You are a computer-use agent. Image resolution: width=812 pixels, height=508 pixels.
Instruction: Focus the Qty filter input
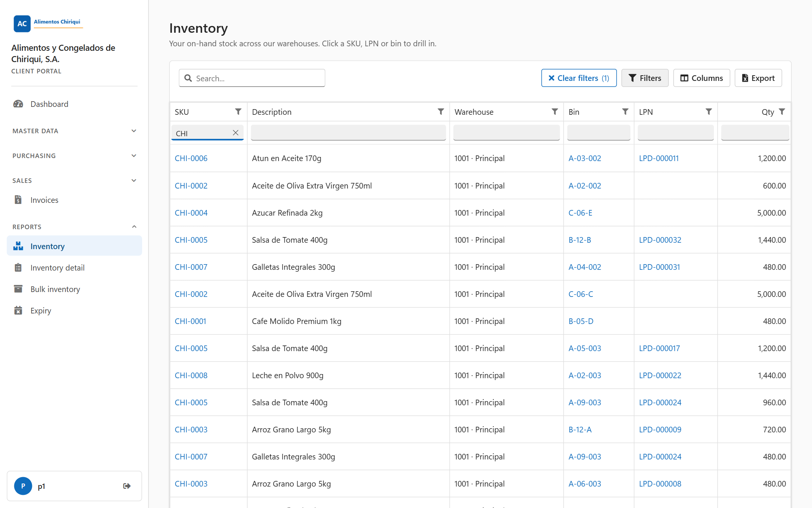click(x=755, y=133)
